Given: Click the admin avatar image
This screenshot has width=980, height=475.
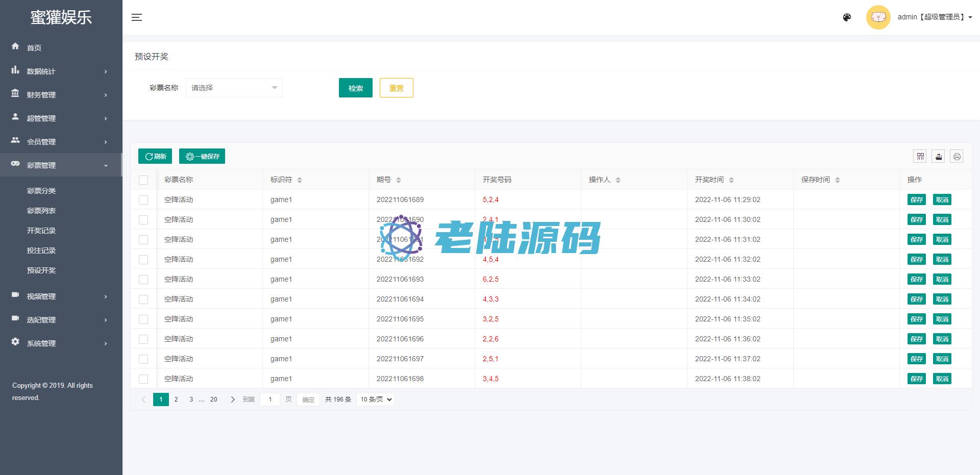Looking at the screenshot, I should click(878, 17).
